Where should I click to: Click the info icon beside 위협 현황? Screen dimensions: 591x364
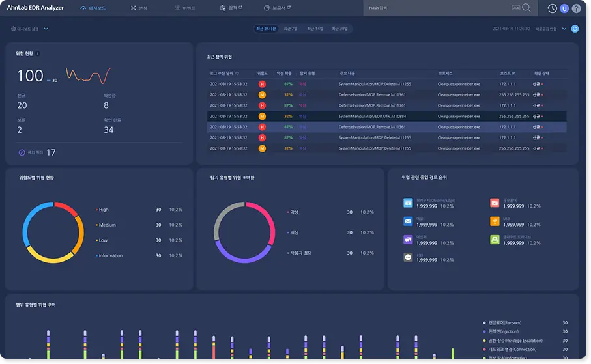[37, 53]
